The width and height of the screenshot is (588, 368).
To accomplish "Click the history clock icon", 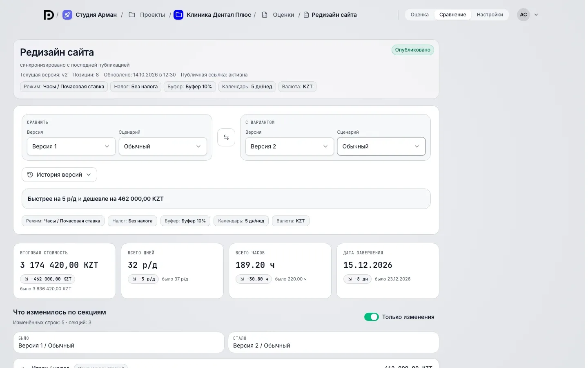I will click(x=30, y=175).
